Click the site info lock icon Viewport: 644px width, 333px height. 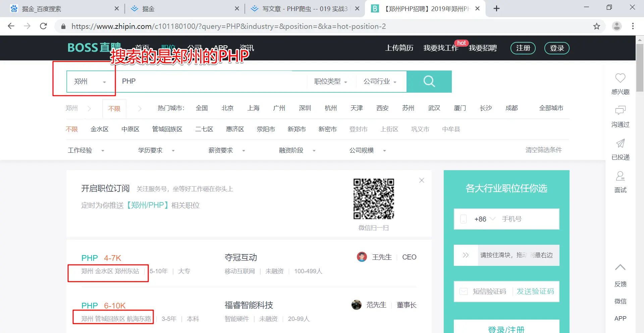(63, 26)
